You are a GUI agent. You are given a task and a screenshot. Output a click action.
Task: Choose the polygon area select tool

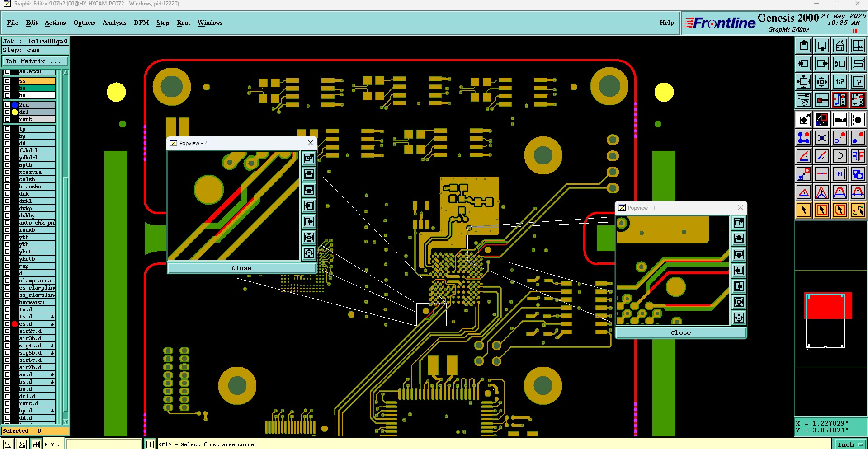[840, 210]
